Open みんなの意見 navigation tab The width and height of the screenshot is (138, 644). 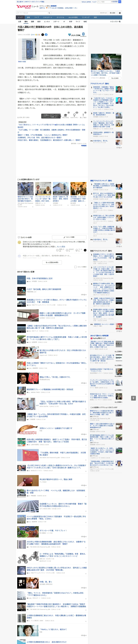click(73, 17)
